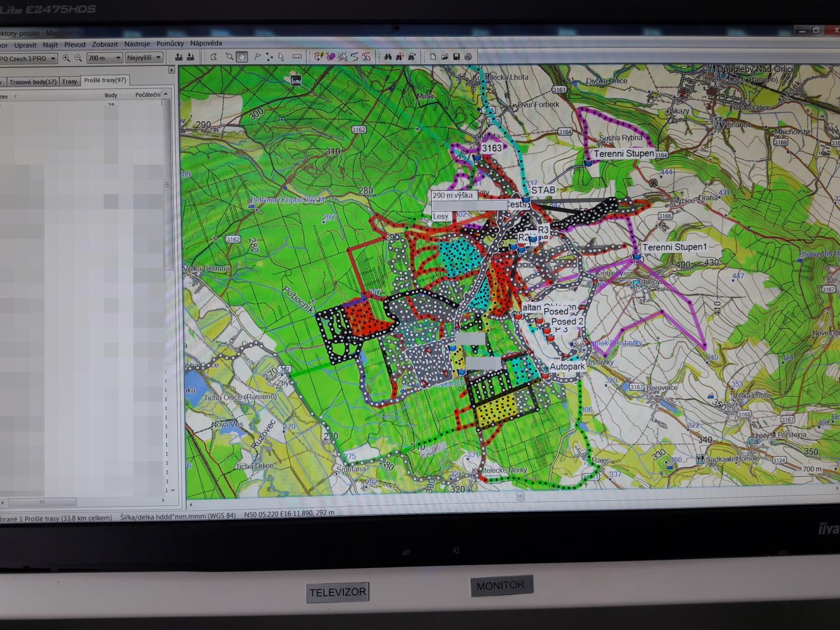Open the Najít menu

[50, 45]
